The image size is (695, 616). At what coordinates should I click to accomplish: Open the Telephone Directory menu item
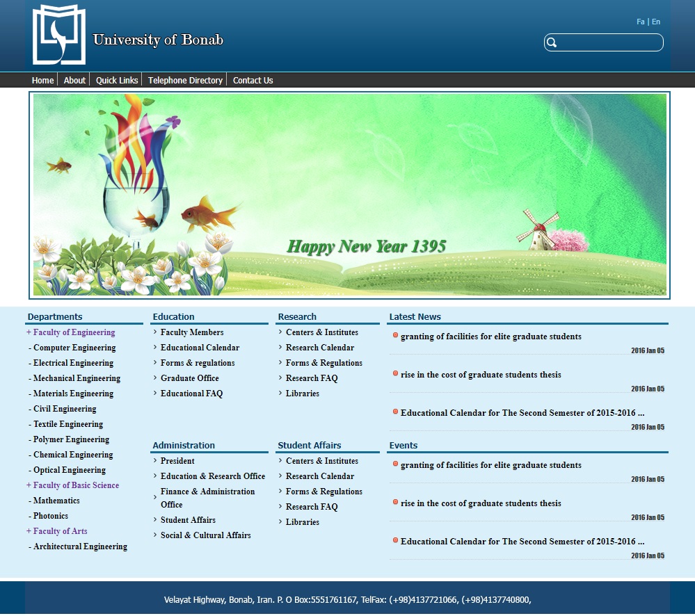pos(185,80)
